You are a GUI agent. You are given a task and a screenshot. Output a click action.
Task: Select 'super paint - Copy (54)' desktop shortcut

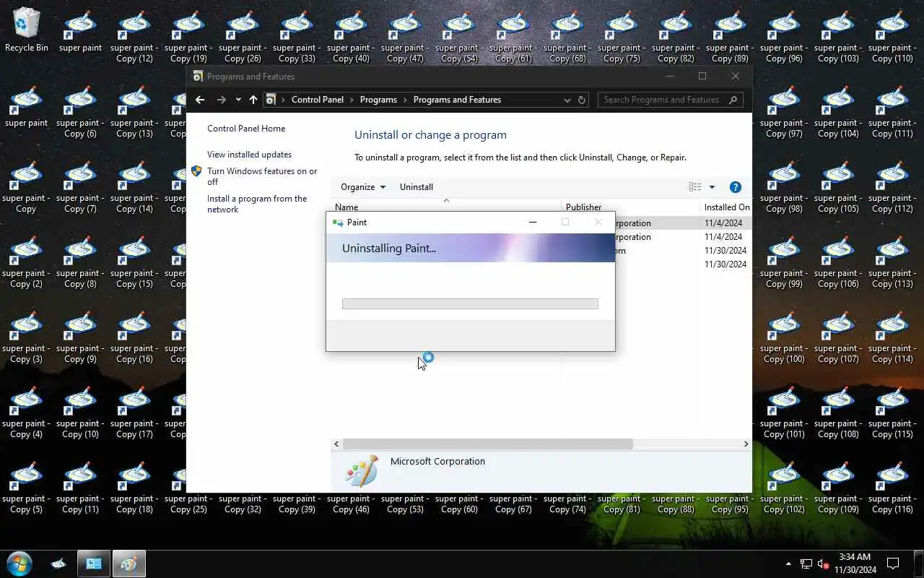[459, 36]
